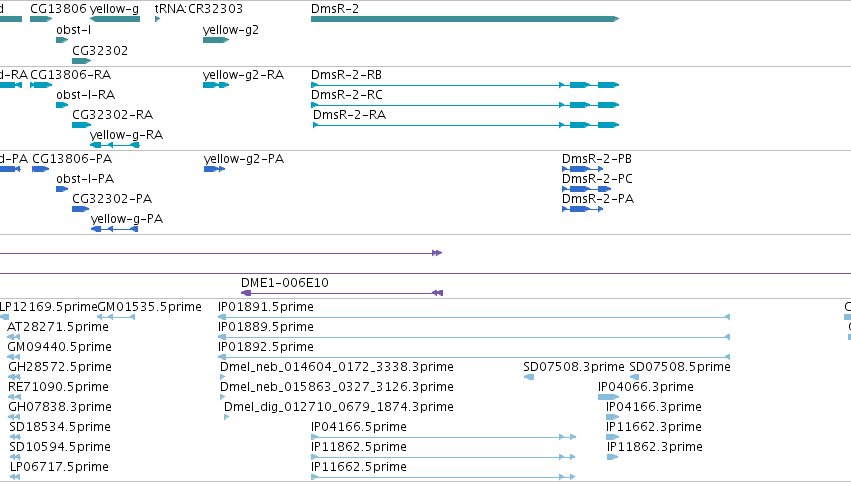Click the CG13806-RA transcript label
Viewport: 851px width, 482px height.
[71, 75]
